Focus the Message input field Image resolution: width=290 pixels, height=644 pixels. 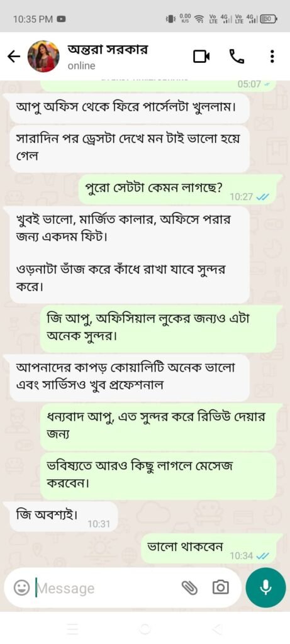coord(107,589)
